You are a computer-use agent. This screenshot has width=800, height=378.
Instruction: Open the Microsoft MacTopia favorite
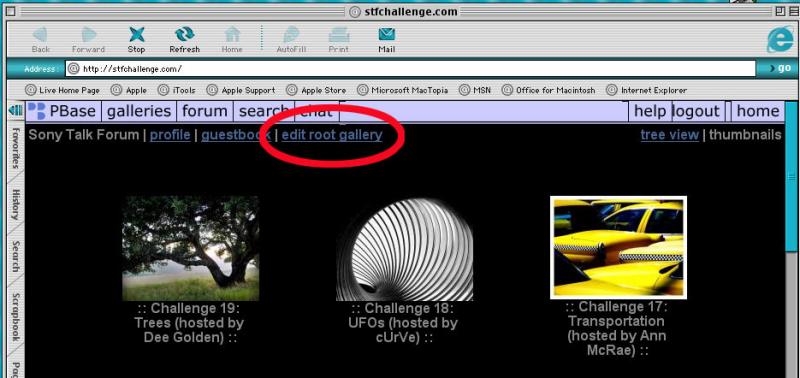tap(403, 90)
